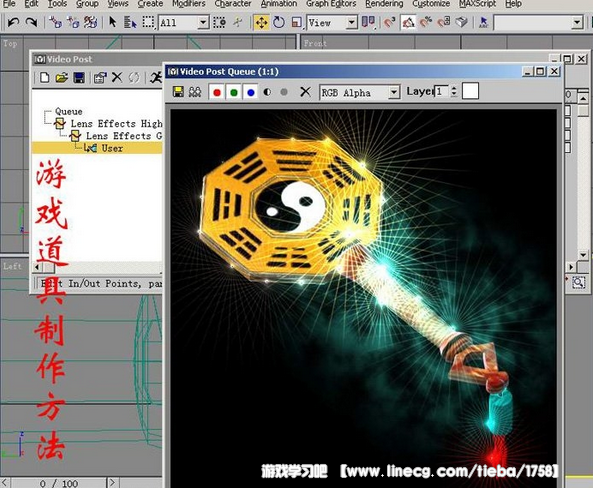Undo the last action in main toolbar
The height and width of the screenshot is (488, 593).
pos(14,22)
